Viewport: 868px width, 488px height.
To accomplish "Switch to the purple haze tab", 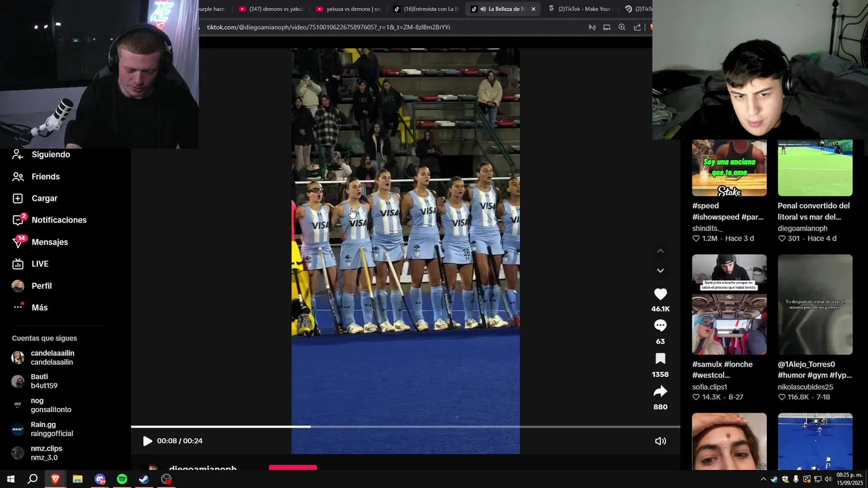I will click(x=212, y=9).
